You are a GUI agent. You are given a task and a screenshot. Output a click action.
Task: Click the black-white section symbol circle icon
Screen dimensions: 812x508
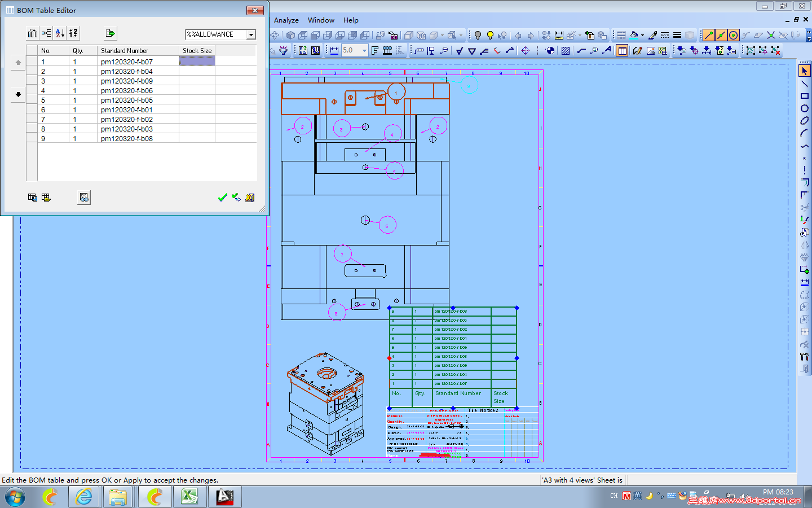pos(550,50)
